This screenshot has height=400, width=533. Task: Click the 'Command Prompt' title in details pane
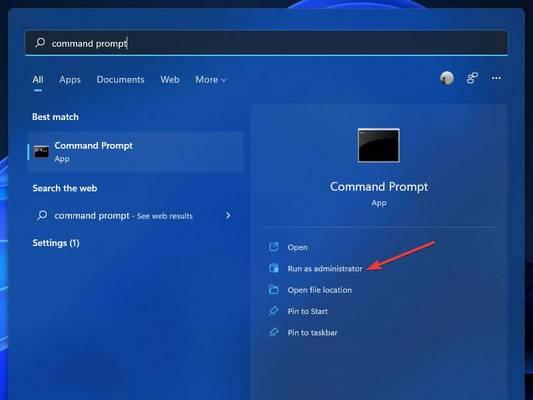coord(379,187)
